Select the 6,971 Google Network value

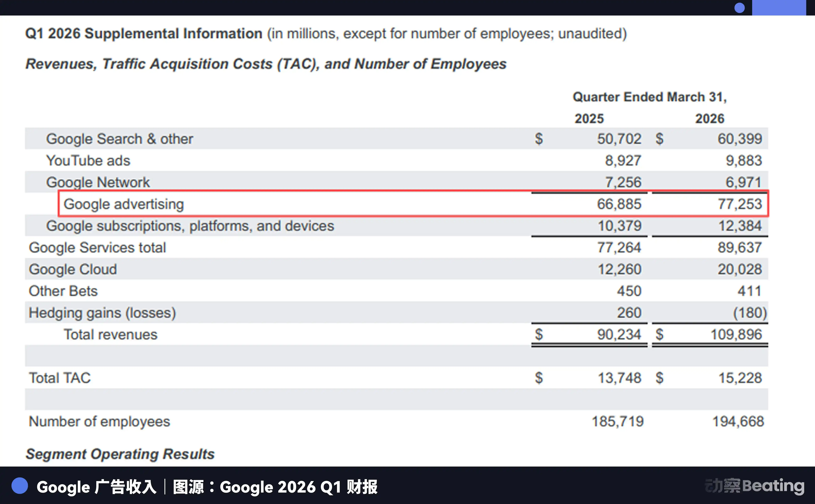pos(744,182)
